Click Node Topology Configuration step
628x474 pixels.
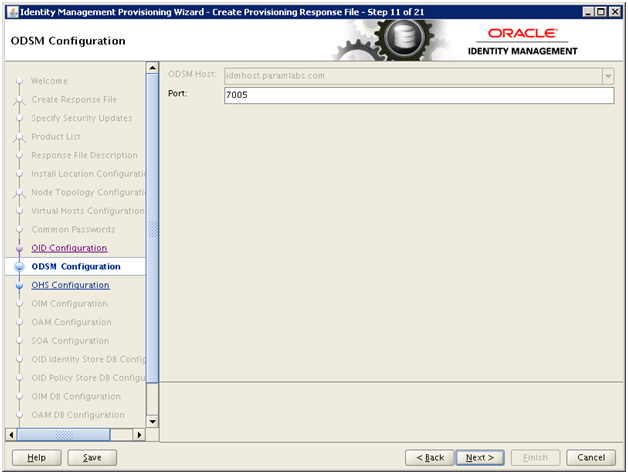[x=88, y=192]
